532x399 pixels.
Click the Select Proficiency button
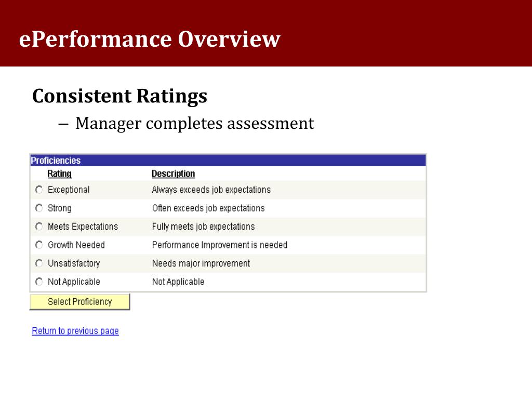(79, 302)
